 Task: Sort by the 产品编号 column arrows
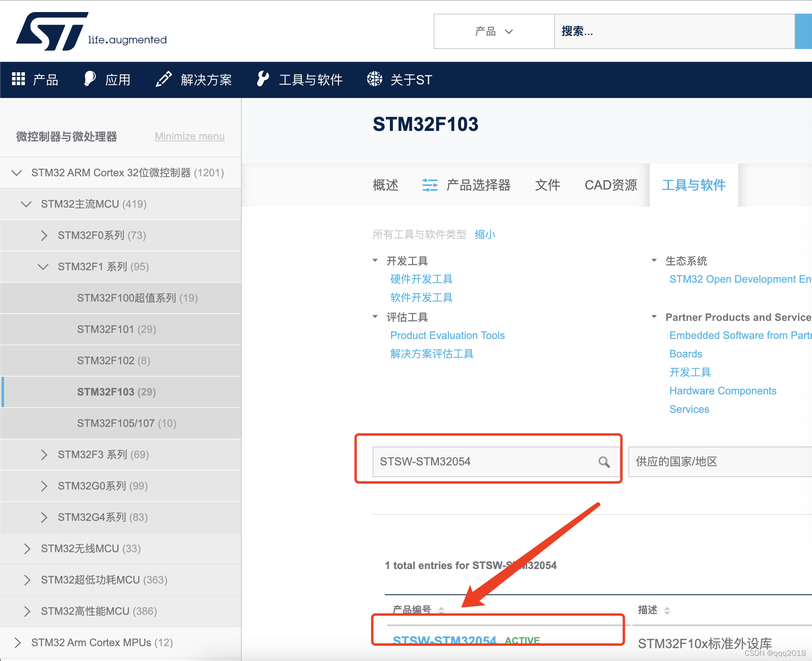tap(441, 610)
